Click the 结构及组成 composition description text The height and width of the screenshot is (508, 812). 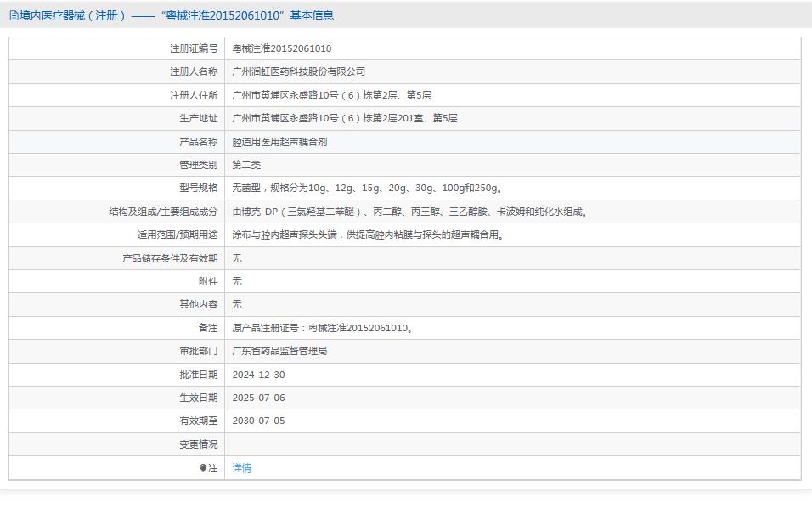click(410, 212)
